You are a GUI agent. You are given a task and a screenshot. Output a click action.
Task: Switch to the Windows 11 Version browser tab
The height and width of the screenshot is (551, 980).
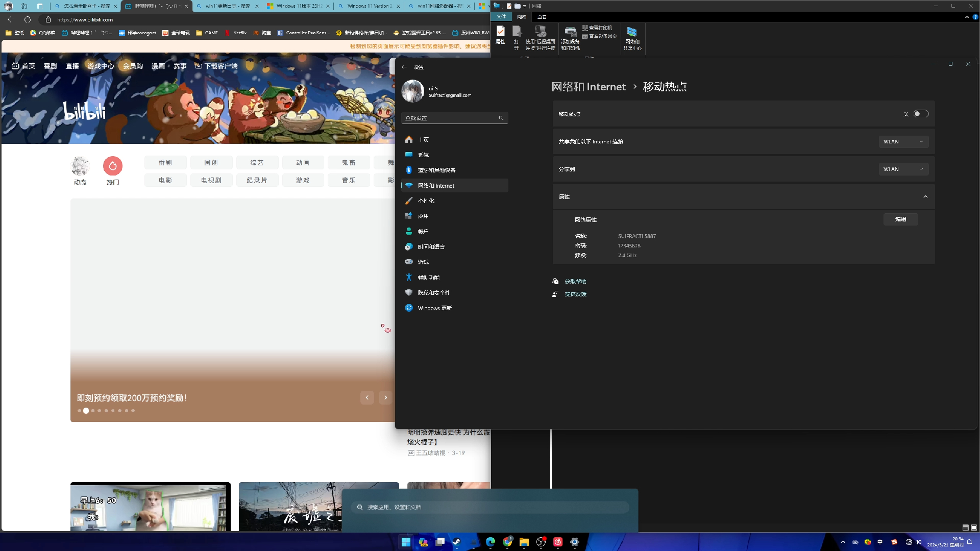pyautogui.click(x=369, y=6)
